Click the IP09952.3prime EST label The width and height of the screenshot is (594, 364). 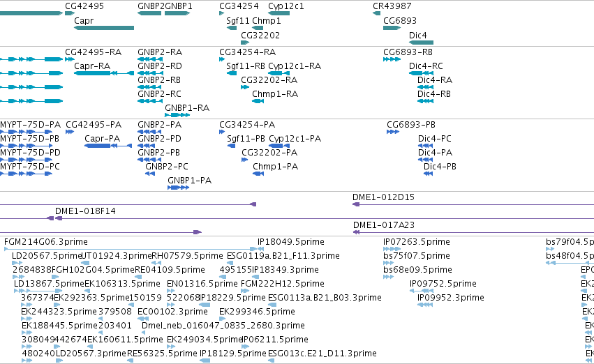451,298
